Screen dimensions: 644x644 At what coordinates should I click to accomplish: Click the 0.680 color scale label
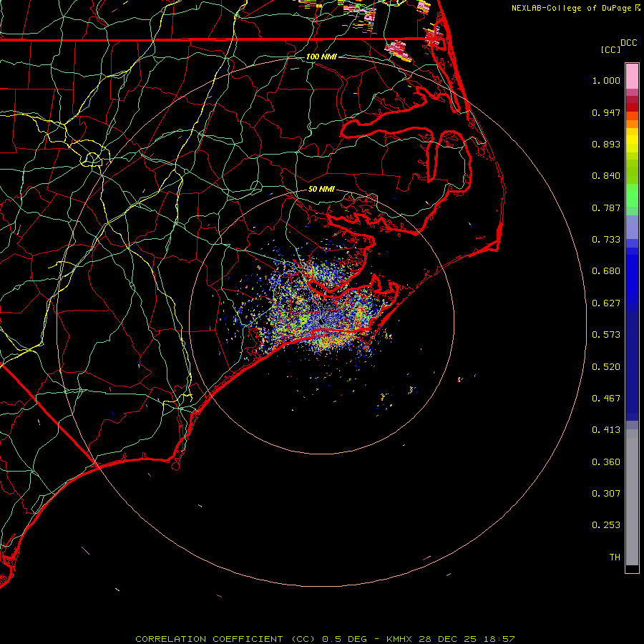click(606, 271)
